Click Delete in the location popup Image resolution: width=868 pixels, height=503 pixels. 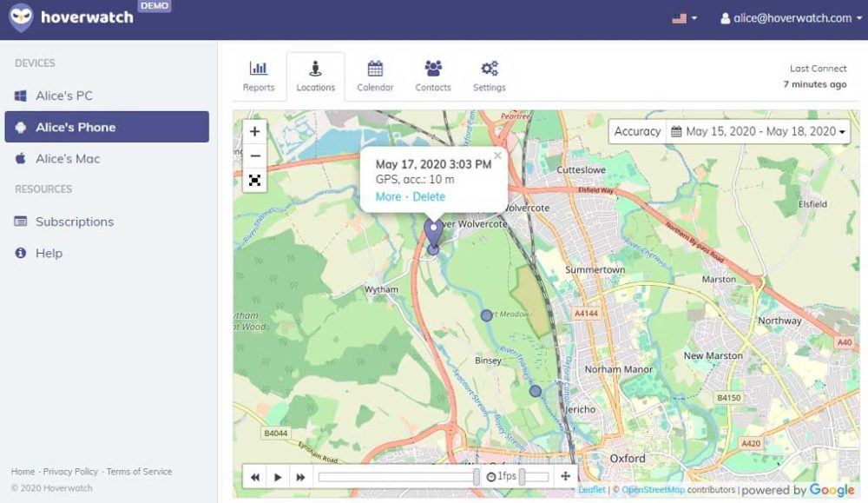click(429, 197)
